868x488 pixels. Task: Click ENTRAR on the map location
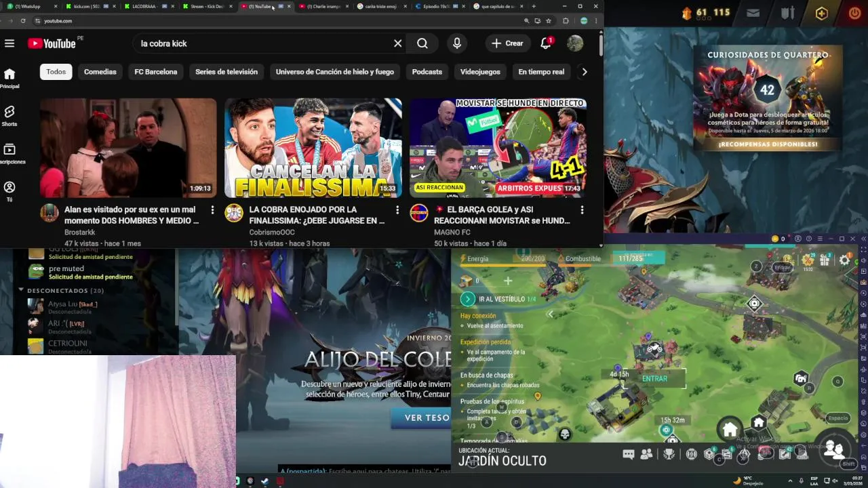point(654,379)
